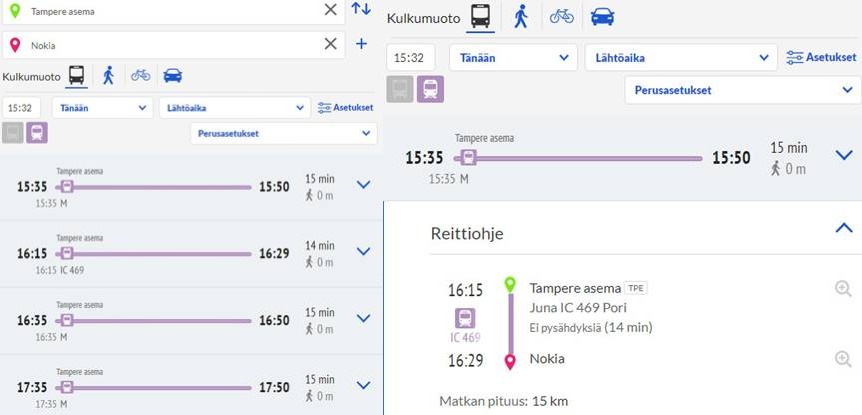Select public transport mode in left panel
This screenshot has width=862, height=415.
(x=75, y=75)
